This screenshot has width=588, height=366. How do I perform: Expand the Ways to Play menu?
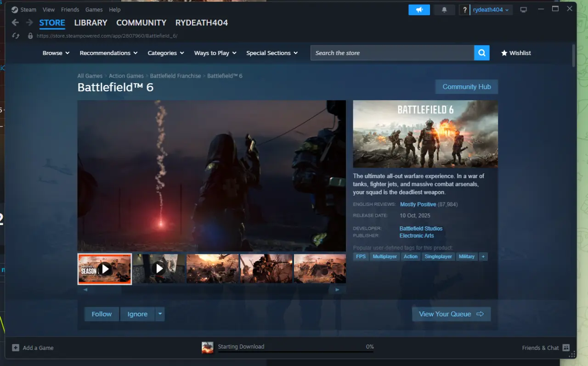pyautogui.click(x=215, y=53)
